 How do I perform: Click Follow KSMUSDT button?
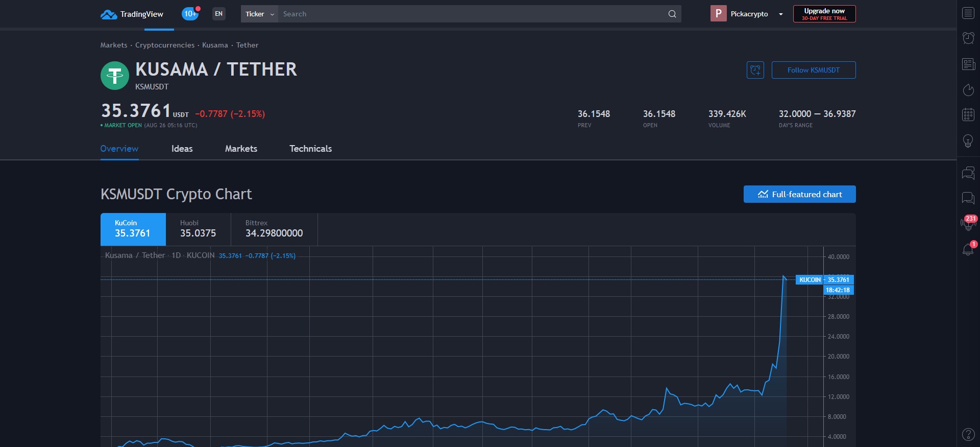click(814, 70)
